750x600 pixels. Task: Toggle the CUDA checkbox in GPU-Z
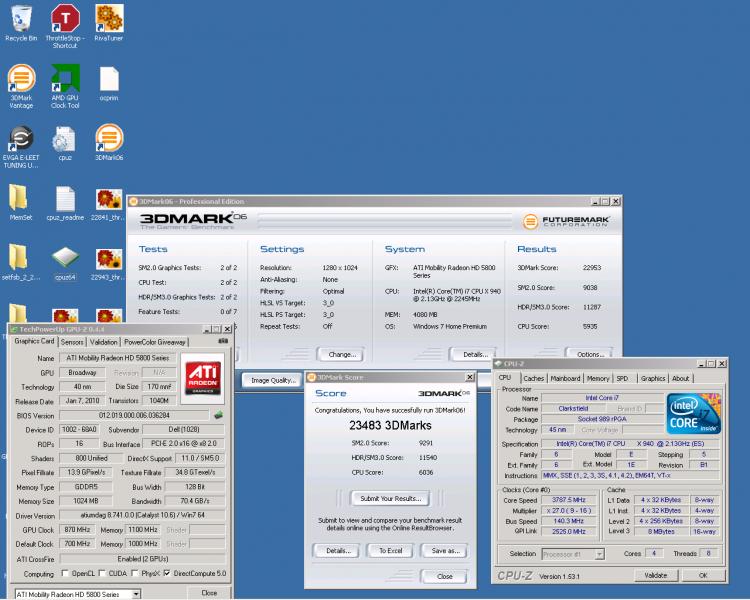click(x=102, y=573)
